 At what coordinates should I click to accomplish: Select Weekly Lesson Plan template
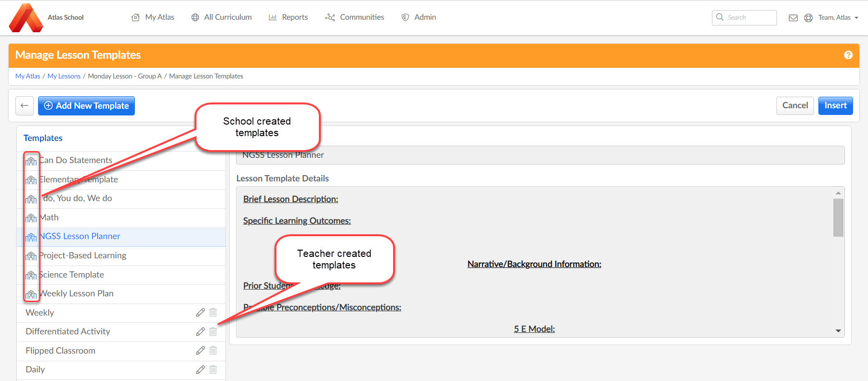click(121, 294)
